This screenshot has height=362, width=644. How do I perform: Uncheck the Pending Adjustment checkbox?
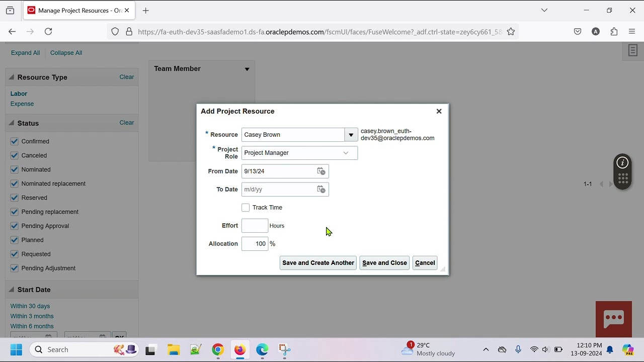pyautogui.click(x=14, y=268)
